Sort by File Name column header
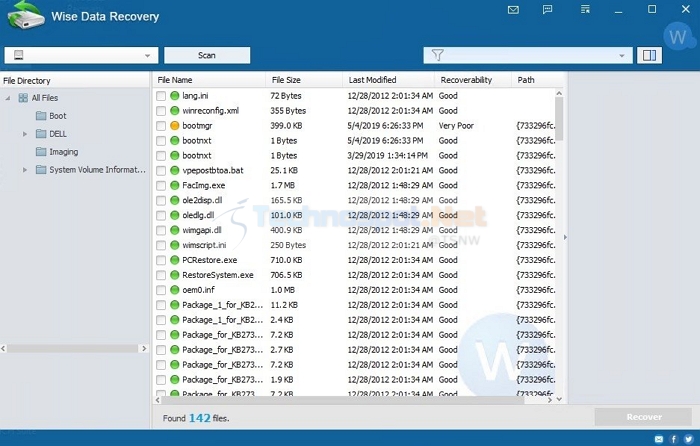This screenshot has height=446, width=700. tap(209, 80)
